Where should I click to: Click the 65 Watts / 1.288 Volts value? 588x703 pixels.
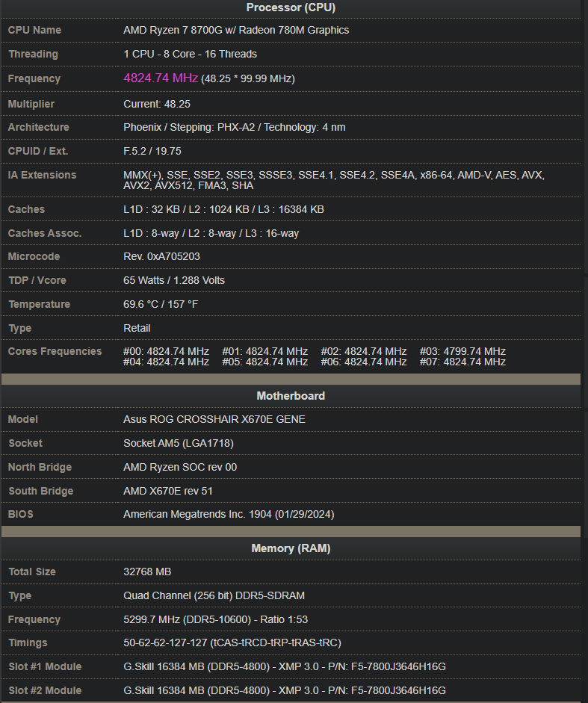pyautogui.click(x=174, y=280)
